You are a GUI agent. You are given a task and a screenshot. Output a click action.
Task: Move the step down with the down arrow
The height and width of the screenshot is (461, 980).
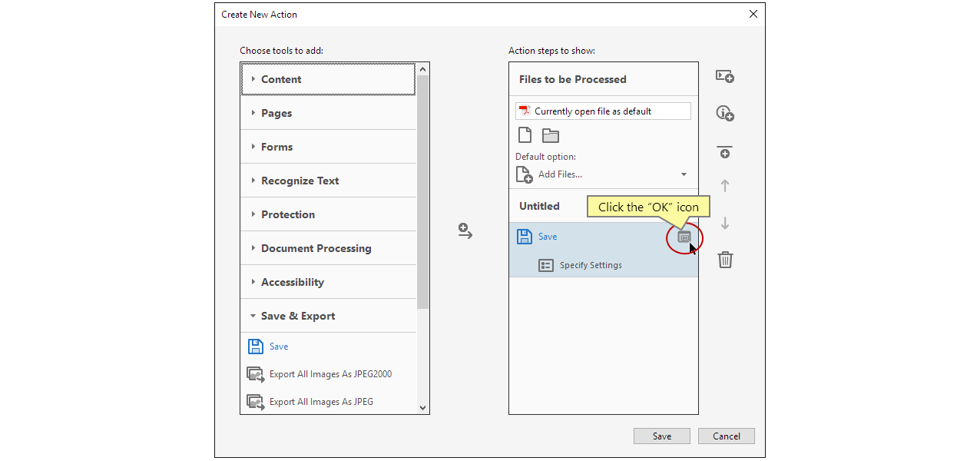click(724, 224)
